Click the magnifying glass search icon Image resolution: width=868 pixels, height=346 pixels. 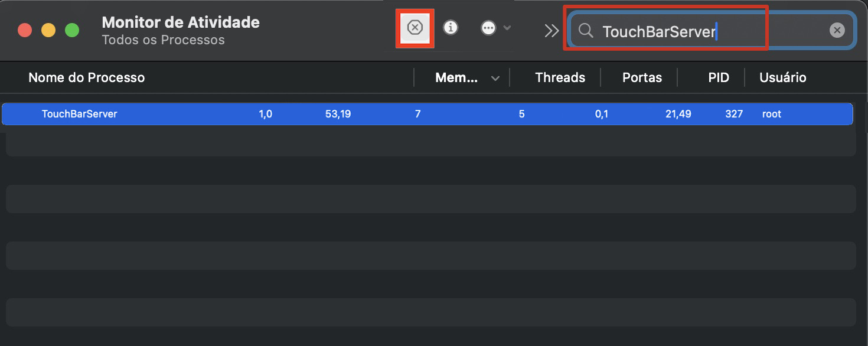[585, 30]
